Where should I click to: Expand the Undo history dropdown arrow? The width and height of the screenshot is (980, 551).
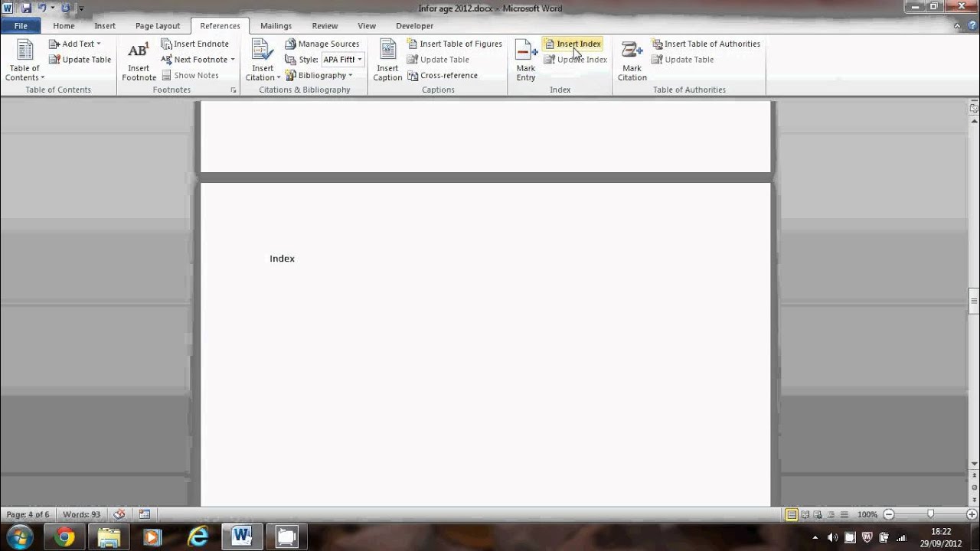click(x=52, y=8)
